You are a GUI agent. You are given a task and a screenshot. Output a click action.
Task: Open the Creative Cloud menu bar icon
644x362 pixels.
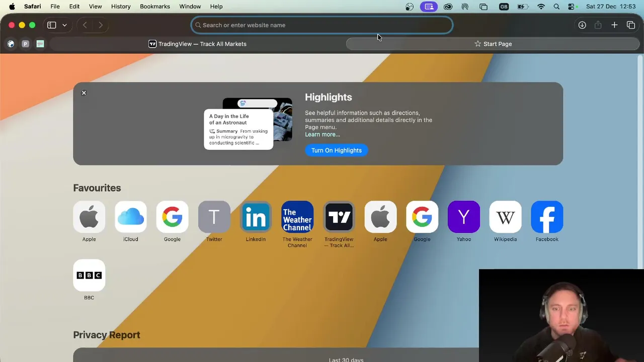tap(448, 7)
